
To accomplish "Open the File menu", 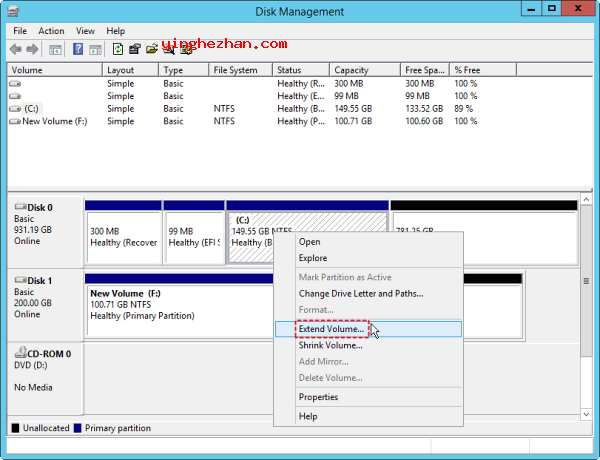I will [20, 31].
